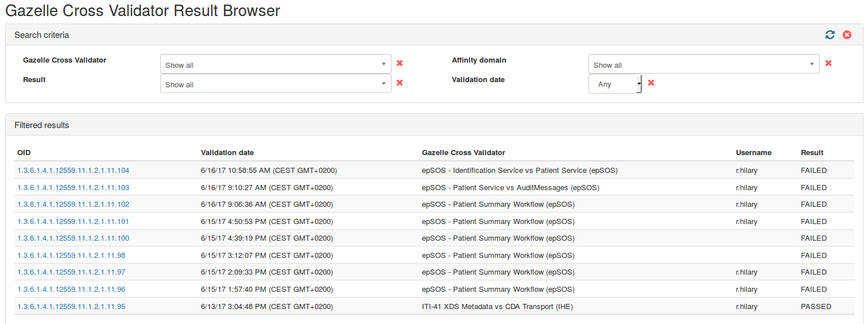Click the Result column header
Viewport: 868px width, 324px height.
pos(812,153)
